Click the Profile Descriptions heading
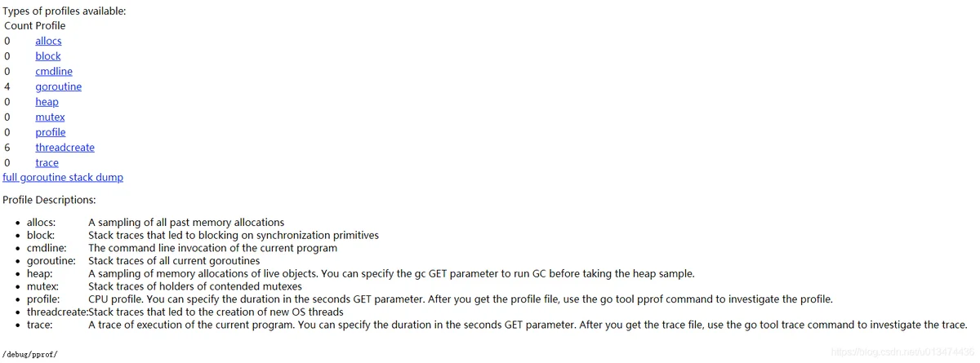The height and width of the screenshot is (363, 980). point(49,199)
